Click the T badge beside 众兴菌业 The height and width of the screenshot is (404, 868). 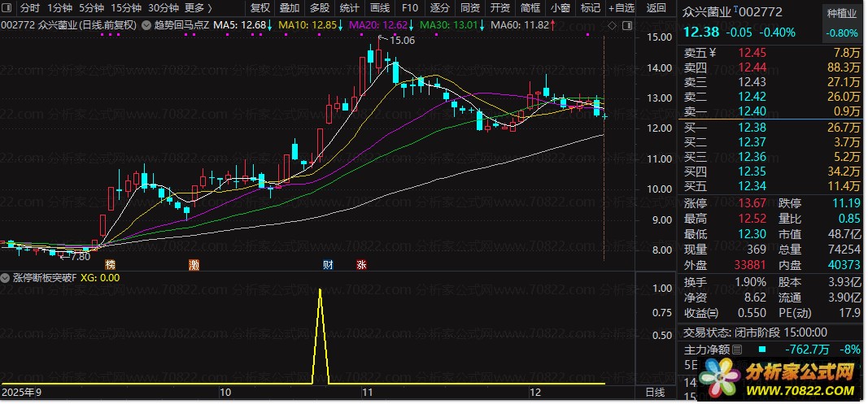coord(735,10)
